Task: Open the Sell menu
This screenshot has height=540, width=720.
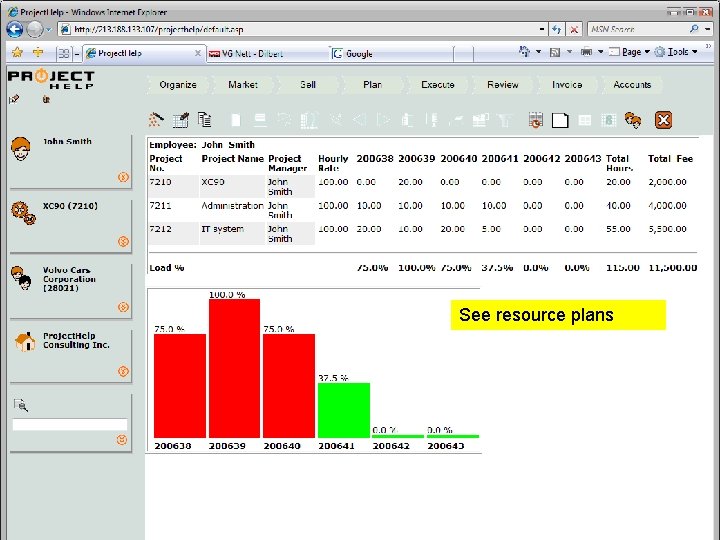Action: [308, 84]
